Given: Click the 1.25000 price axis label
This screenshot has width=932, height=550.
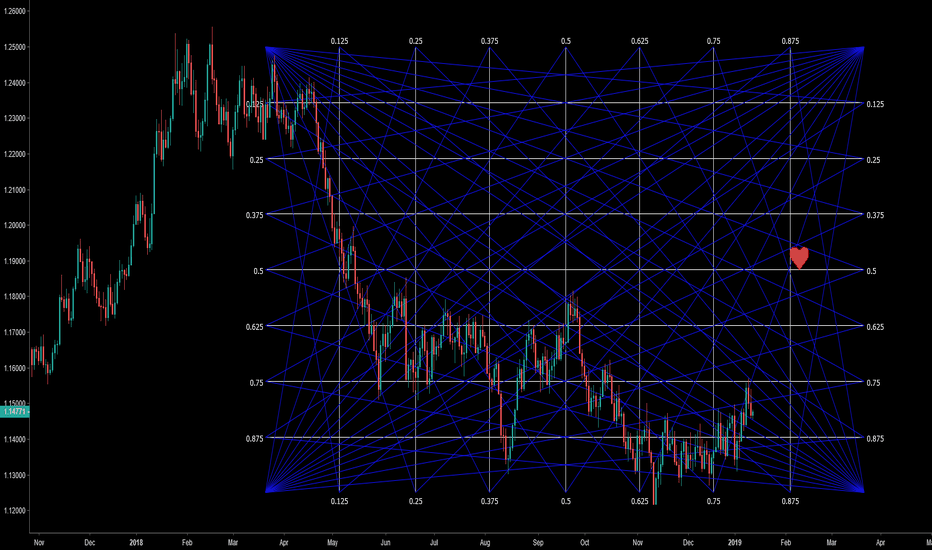Looking at the screenshot, I should click(x=14, y=47).
